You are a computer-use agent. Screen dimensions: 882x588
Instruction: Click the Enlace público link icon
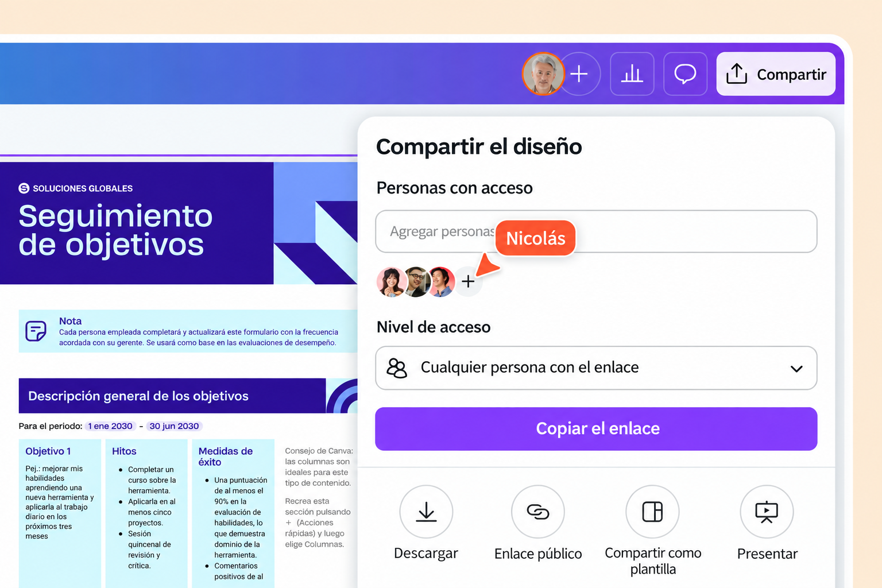click(538, 512)
